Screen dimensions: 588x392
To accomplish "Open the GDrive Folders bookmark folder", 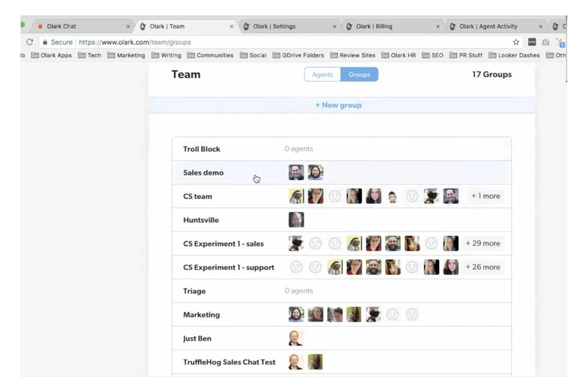I will click(x=298, y=55).
